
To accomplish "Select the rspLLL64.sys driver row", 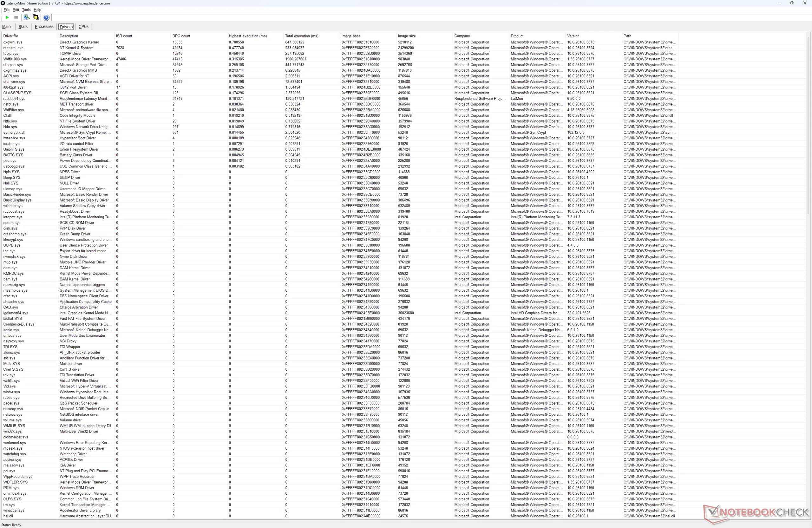I will pos(340,99).
